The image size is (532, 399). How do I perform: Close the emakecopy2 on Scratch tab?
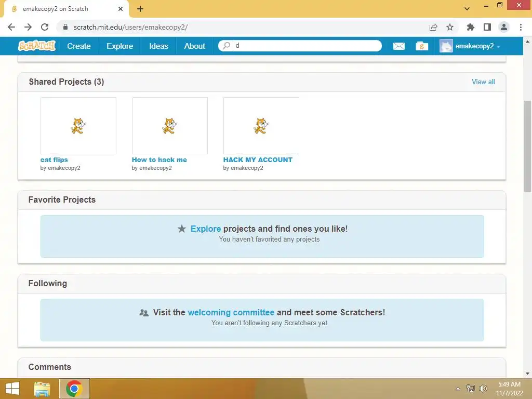pyautogui.click(x=121, y=9)
